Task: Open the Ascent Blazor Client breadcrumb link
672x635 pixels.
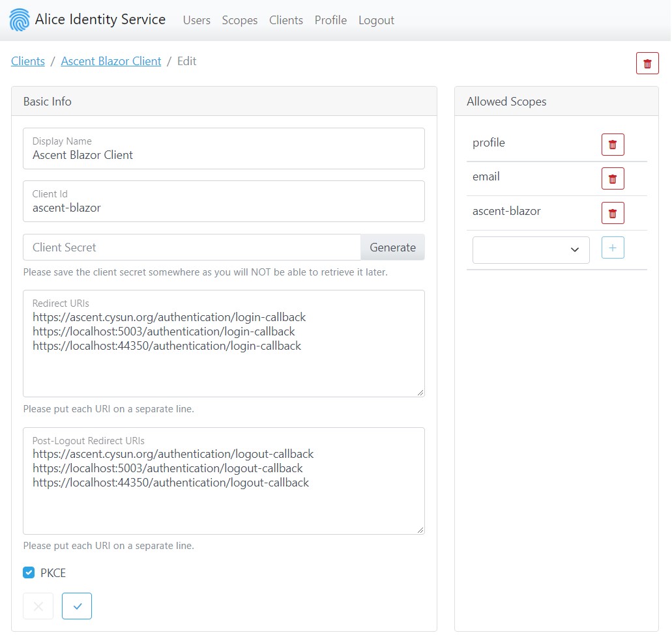Action: pos(111,61)
